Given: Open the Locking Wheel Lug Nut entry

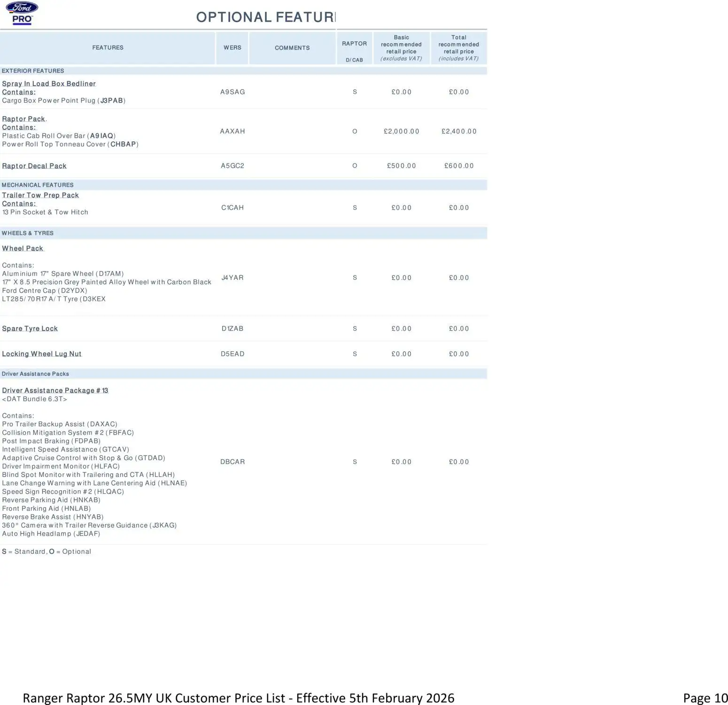Looking at the screenshot, I should [x=42, y=354].
